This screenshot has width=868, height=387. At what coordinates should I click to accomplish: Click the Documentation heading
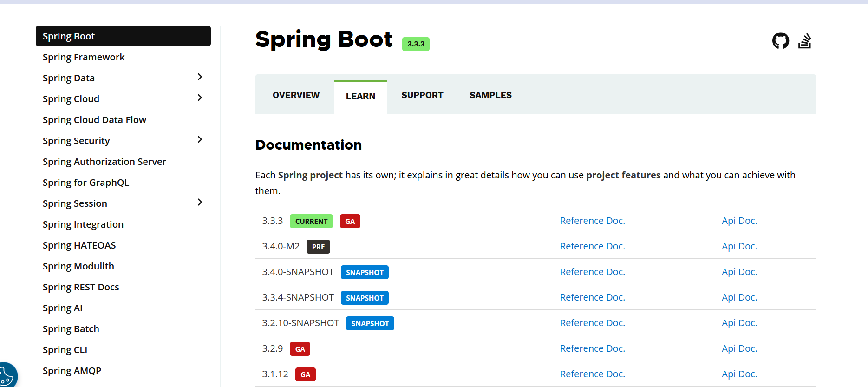[308, 145]
